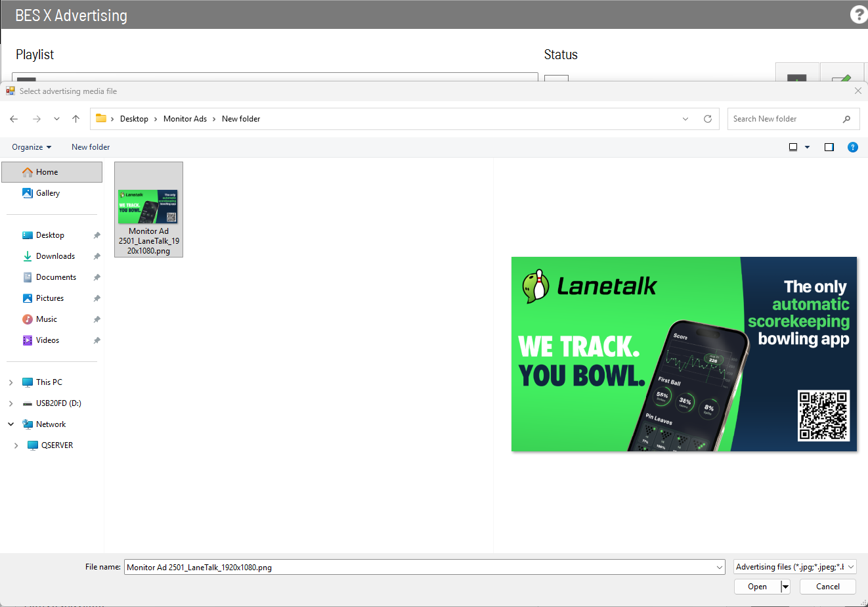
Task: Go forward using the forward arrow
Action: point(37,119)
